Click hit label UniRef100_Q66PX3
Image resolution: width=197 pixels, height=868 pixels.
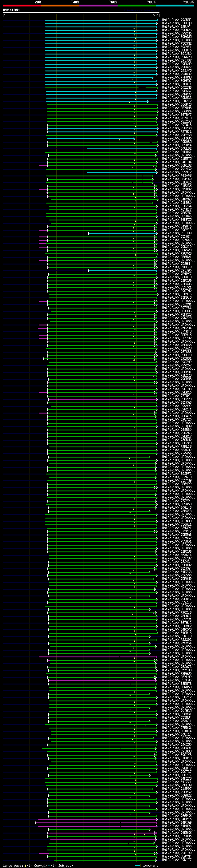pos(177,104)
